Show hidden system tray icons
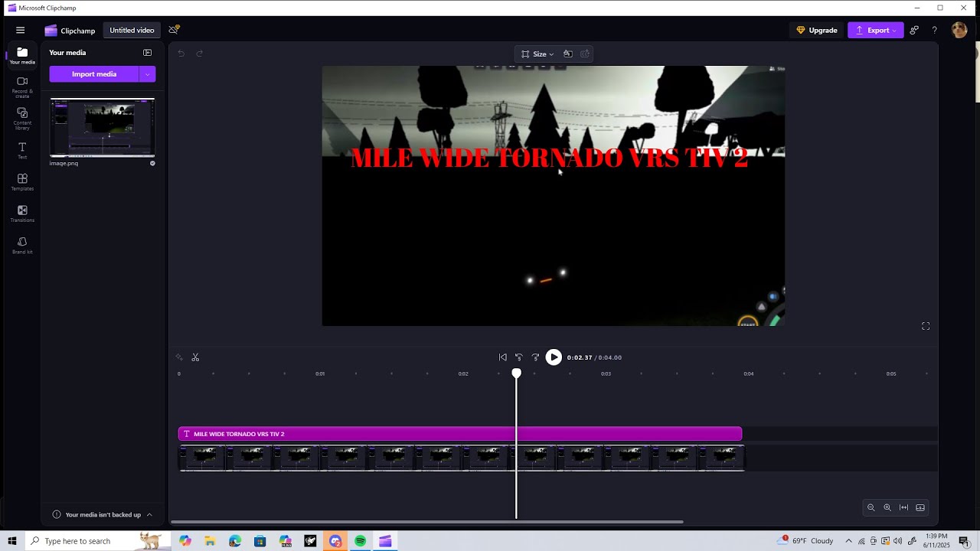Viewport: 980px width, 551px height. [848, 541]
